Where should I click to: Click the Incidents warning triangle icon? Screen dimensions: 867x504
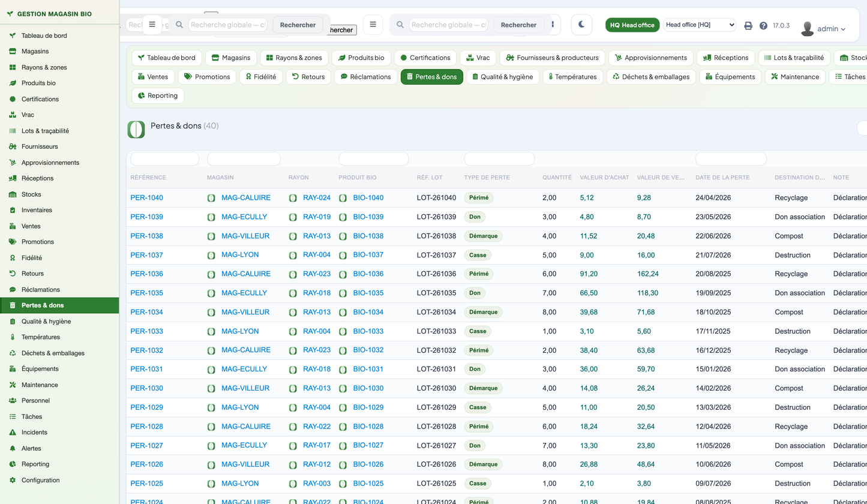[13, 432]
